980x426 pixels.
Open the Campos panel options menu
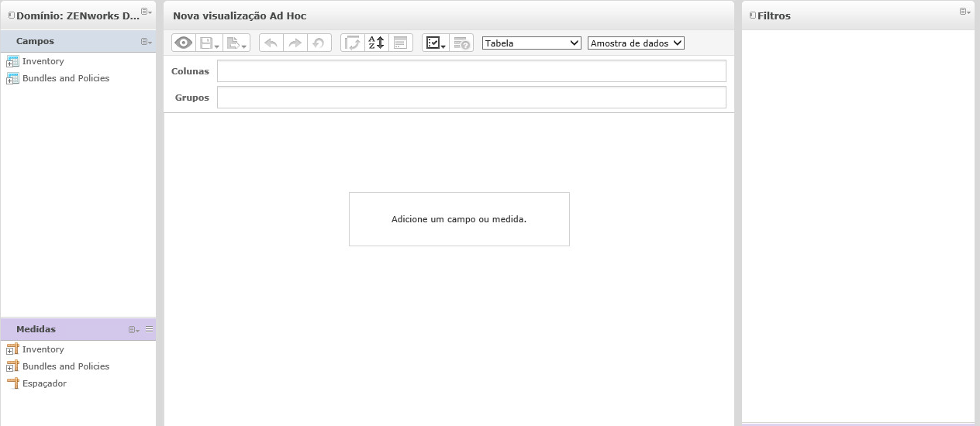[147, 42]
